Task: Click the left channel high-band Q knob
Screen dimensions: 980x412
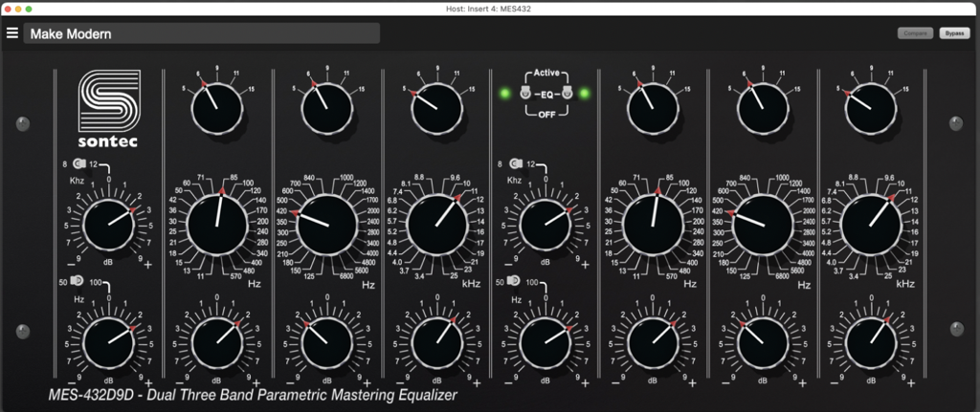Action: (436, 109)
